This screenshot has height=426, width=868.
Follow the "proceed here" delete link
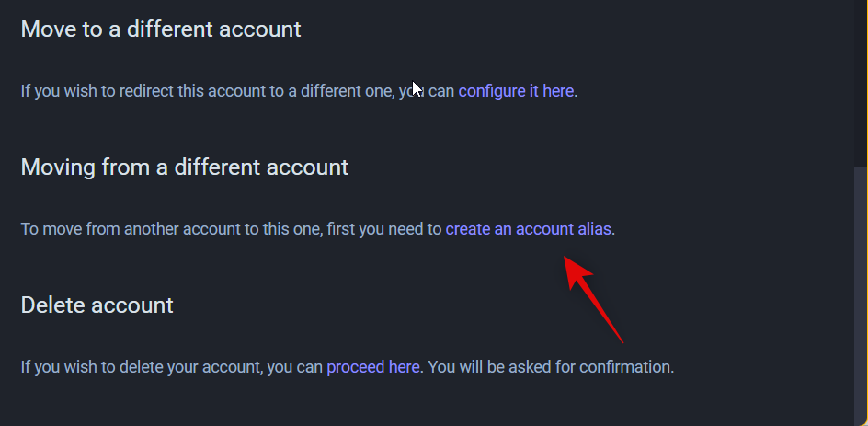(372, 367)
